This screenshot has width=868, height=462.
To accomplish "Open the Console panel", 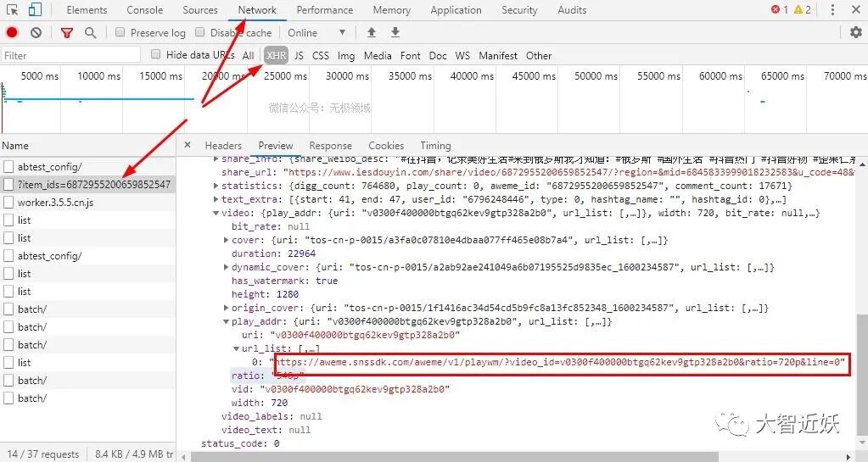I will tap(145, 10).
